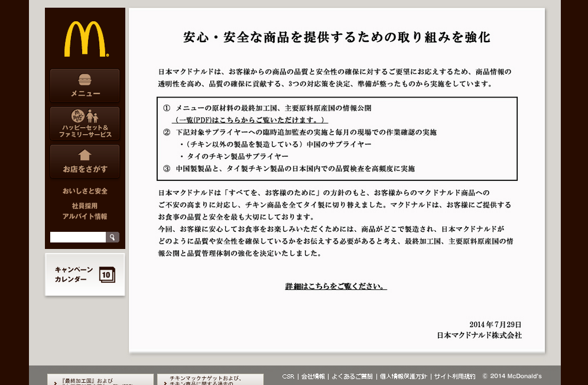The width and height of the screenshot is (588, 385).
Task: Open アルバイト情報 link
Action: click(x=85, y=216)
